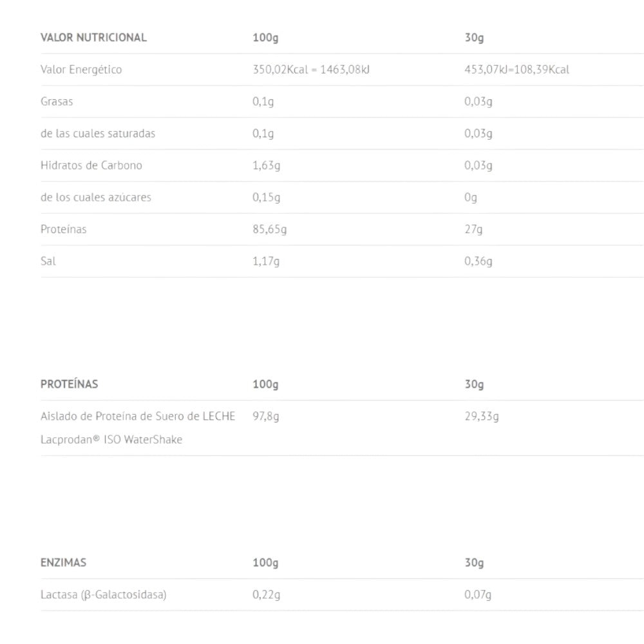
Task: Click the Proteínas row label
Action: point(63,229)
